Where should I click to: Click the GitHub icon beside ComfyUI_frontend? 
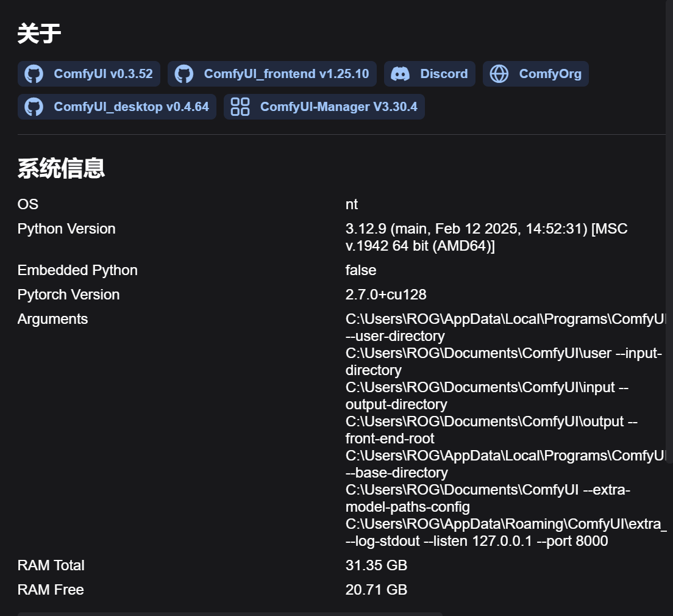[184, 74]
